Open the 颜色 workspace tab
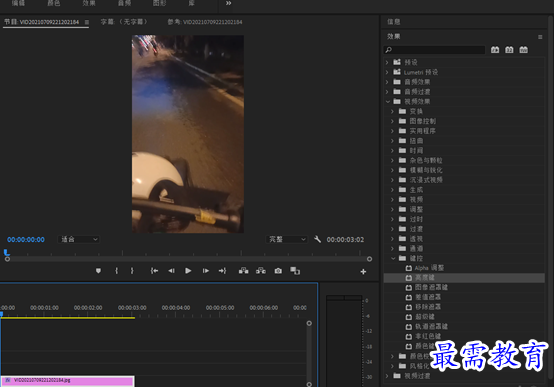The image size is (554, 387). [54, 3]
